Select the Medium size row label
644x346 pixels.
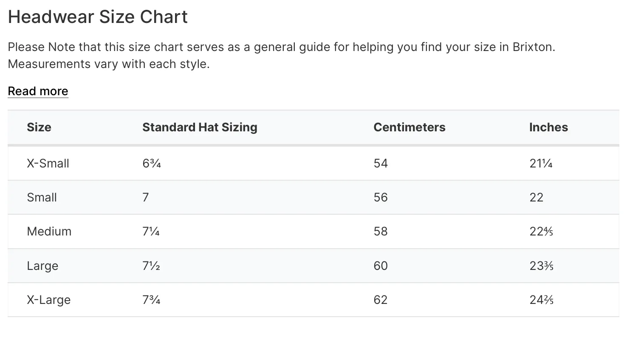point(49,231)
